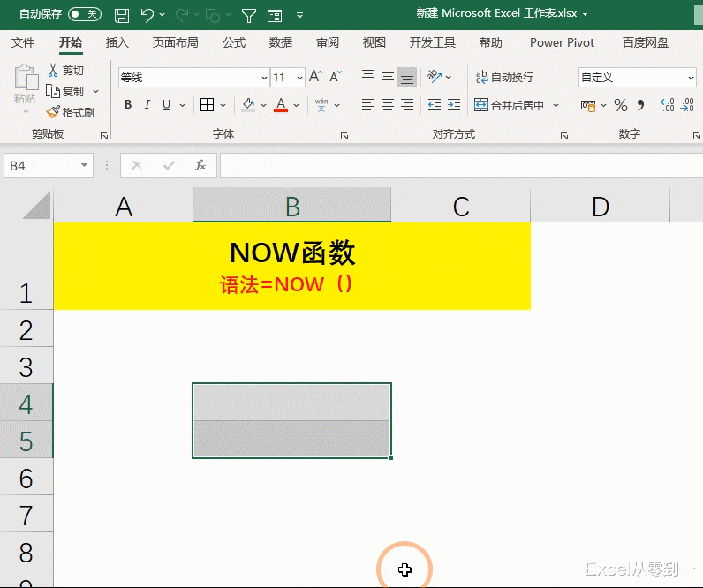The height and width of the screenshot is (588, 703).
Task: Open the Name Box dropdown arrow
Action: coord(84,165)
